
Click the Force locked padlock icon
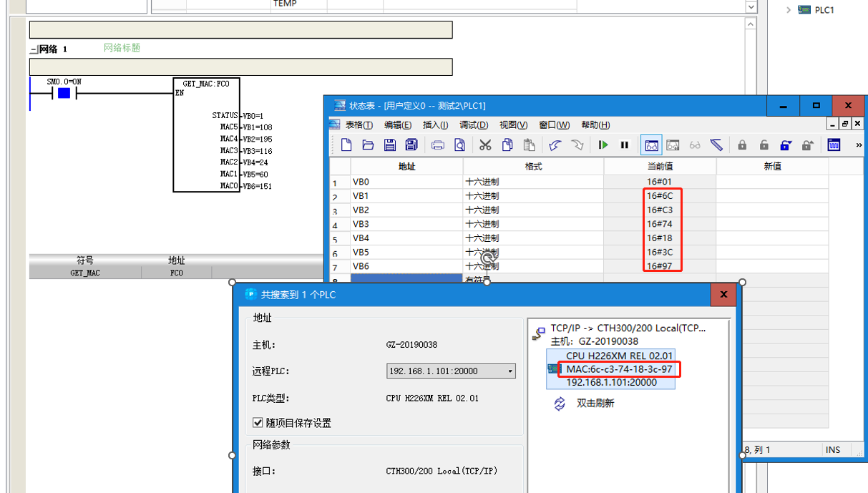pyautogui.click(x=742, y=145)
